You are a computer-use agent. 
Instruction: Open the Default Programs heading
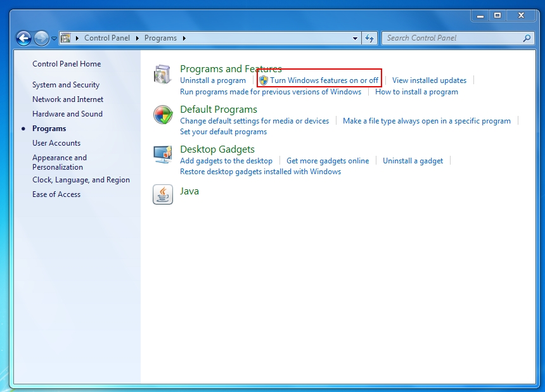(x=219, y=110)
